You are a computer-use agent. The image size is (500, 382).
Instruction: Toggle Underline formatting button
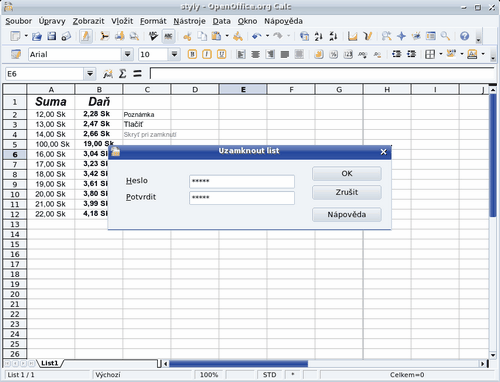click(221, 54)
